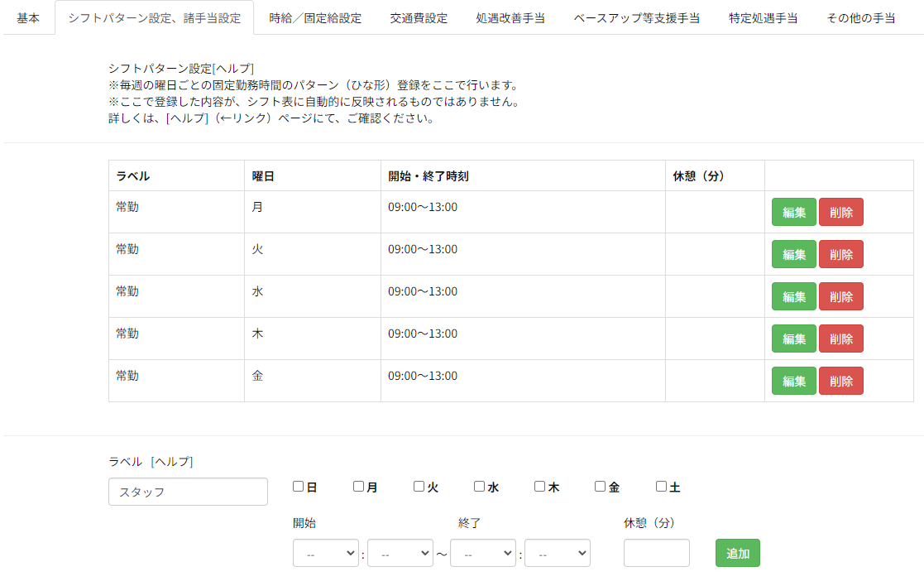Click the ラベル text field
Screen dimensions: 924x581
click(x=188, y=492)
